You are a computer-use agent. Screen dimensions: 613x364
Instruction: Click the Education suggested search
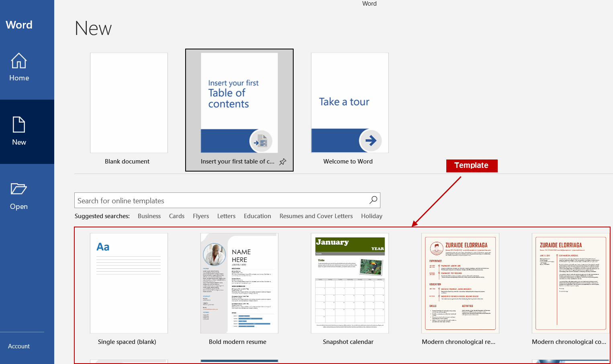(257, 216)
